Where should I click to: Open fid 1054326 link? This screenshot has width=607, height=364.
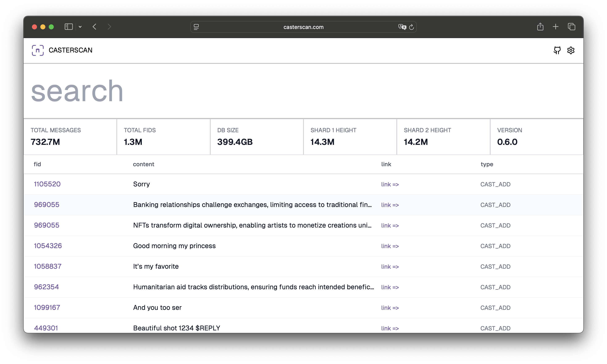pos(48,246)
